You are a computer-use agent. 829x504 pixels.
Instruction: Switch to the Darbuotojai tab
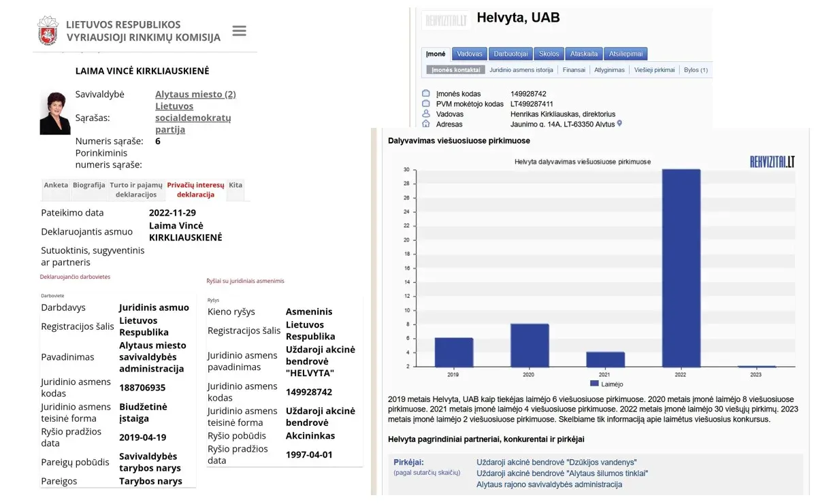tap(510, 54)
